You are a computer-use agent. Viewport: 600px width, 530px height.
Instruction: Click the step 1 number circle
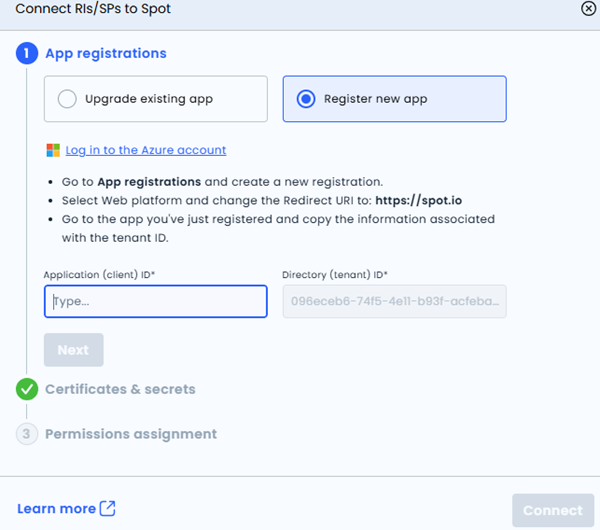27,53
